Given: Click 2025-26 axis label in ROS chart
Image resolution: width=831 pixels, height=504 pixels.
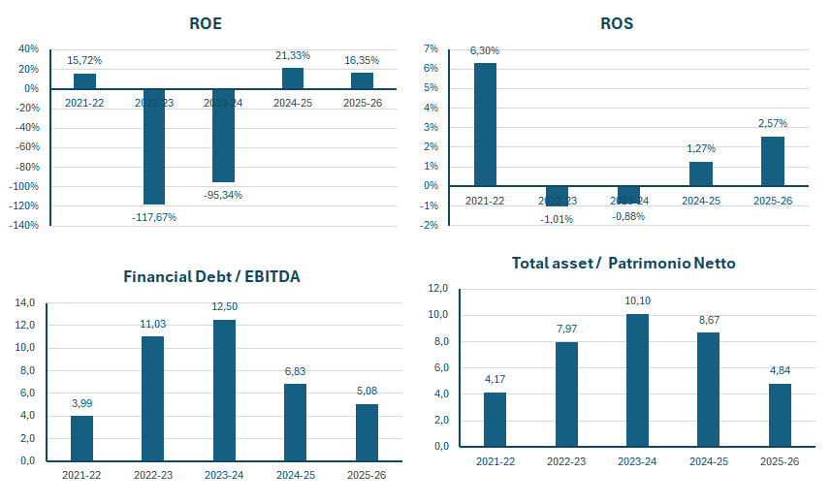Looking at the screenshot, I should (x=773, y=201).
